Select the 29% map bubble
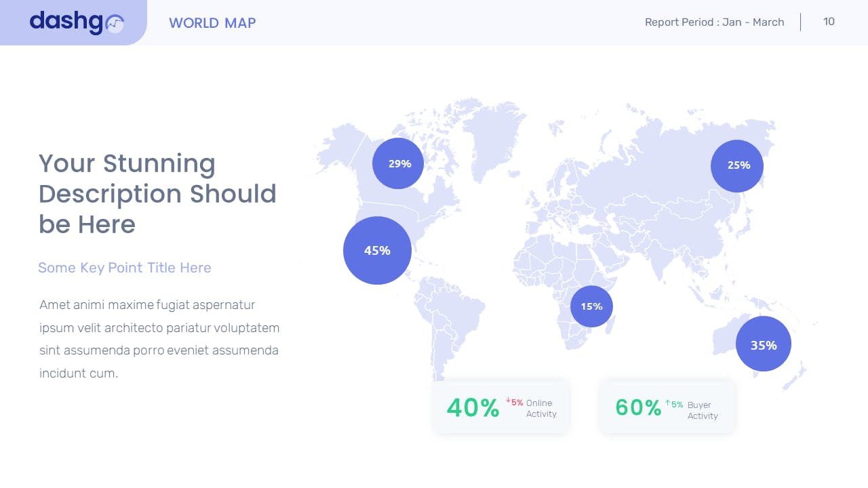This screenshot has height=488, width=868. pyautogui.click(x=398, y=163)
